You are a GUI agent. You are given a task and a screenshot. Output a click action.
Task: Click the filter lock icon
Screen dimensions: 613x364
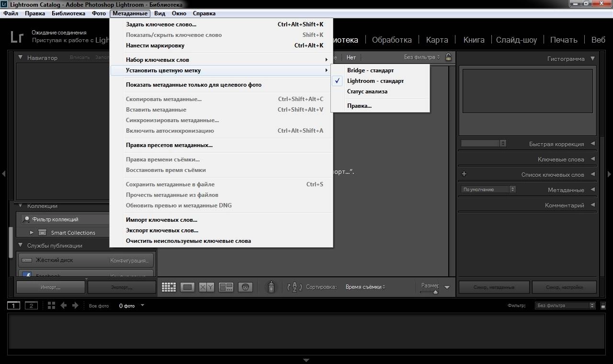[x=448, y=57]
